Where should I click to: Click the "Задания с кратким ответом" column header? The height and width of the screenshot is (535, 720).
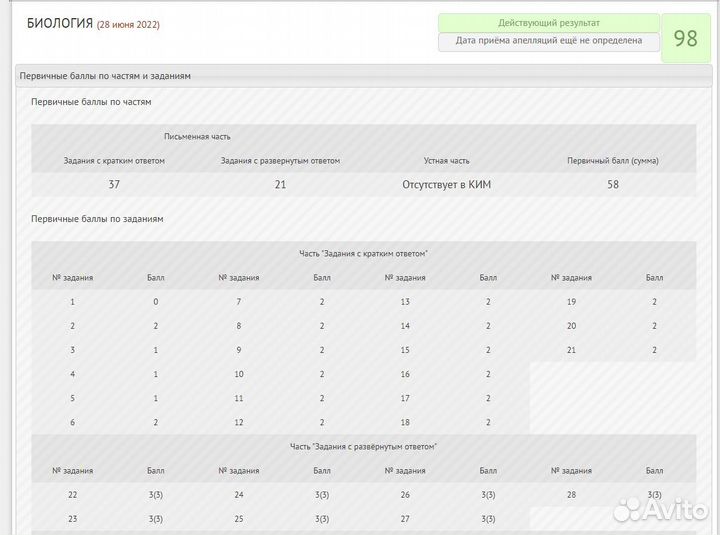(x=114, y=160)
